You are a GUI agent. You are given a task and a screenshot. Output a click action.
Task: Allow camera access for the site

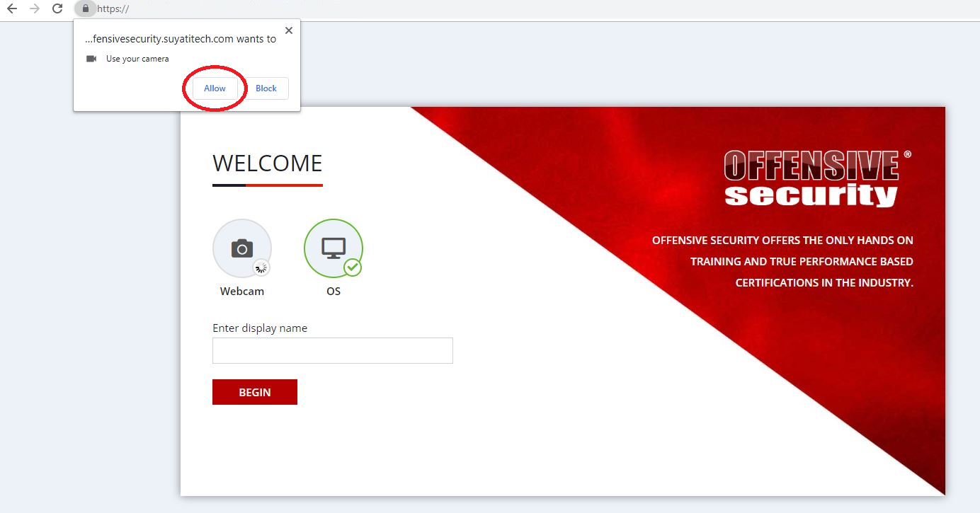(215, 88)
